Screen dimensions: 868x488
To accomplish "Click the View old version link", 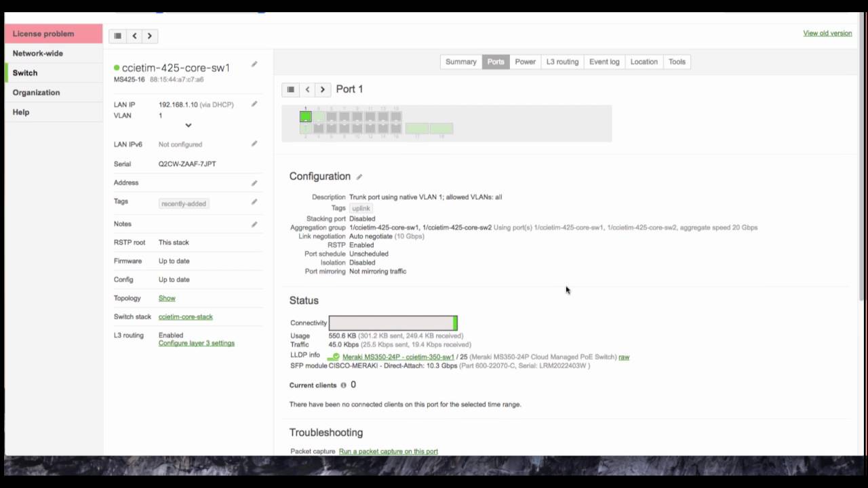I will pos(827,33).
